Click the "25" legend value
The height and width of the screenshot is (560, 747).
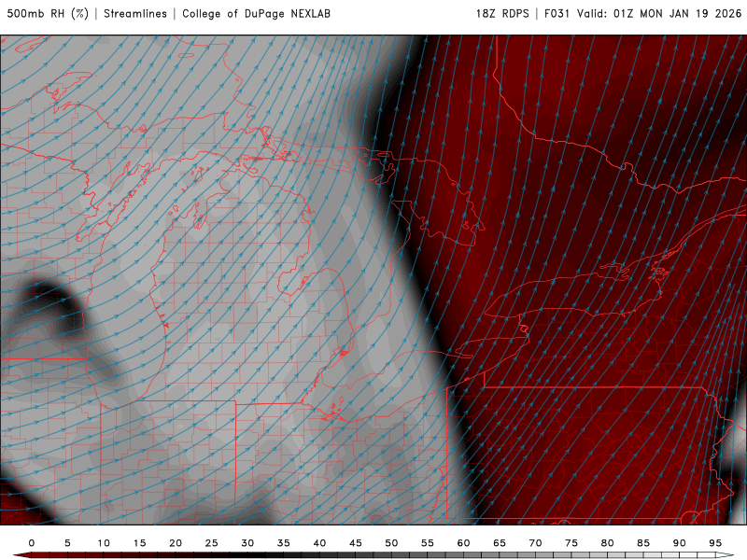tap(212, 543)
